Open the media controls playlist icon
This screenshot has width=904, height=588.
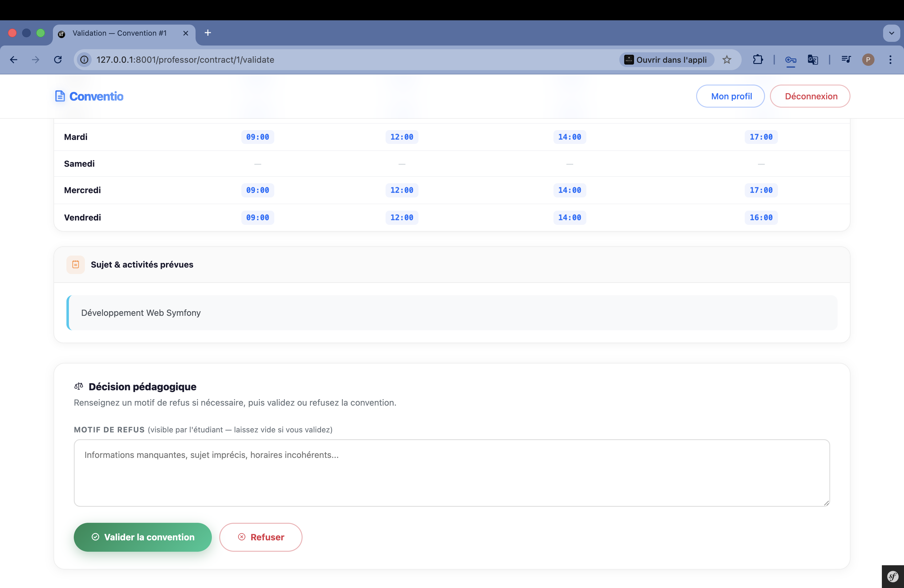[x=846, y=60]
